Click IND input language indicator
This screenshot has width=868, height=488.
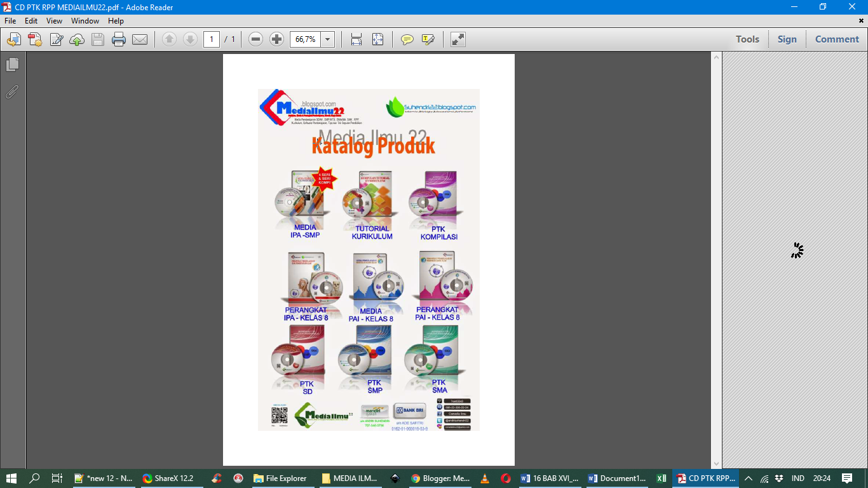click(x=798, y=478)
